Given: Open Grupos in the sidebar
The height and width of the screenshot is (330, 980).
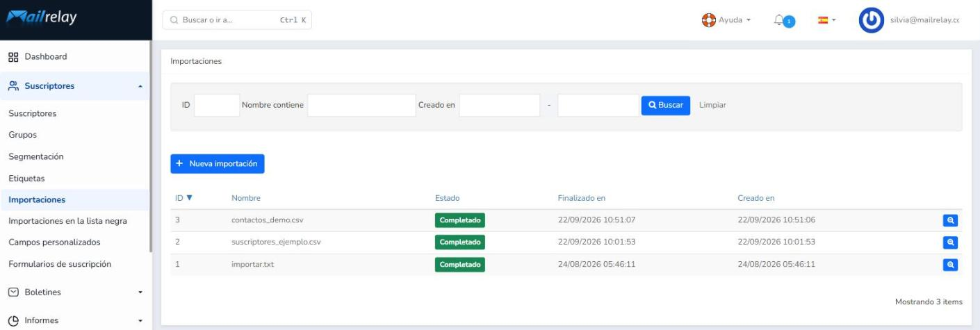Looking at the screenshot, I should tap(22, 135).
